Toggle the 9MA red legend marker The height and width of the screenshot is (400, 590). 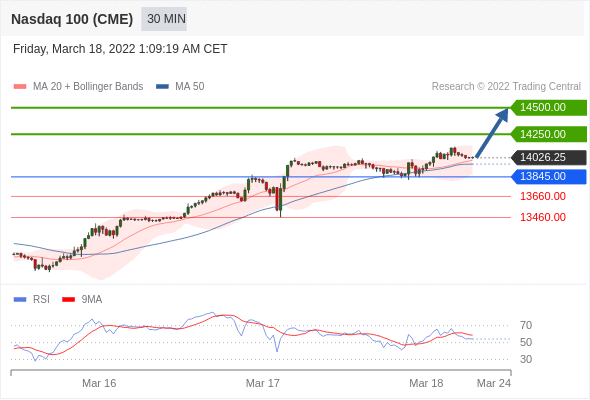(x=68, y=300)
